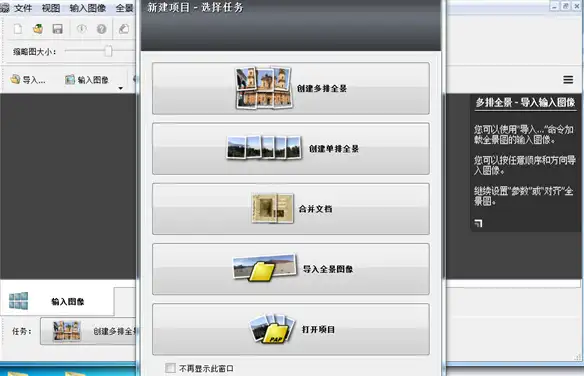Choose 创建多排全景 task button
This screenshot has width=584, height=376.
(291, 88)
